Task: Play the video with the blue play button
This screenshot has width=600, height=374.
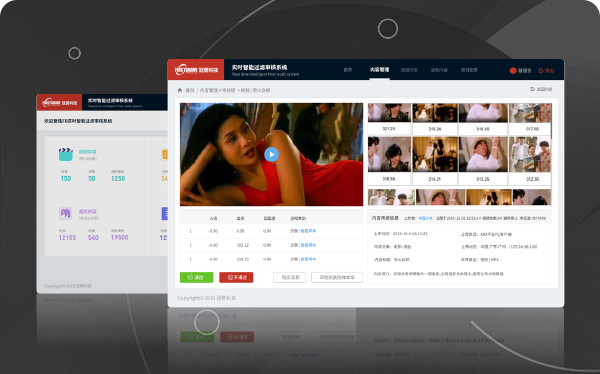Action: click(x=271, y=154)
